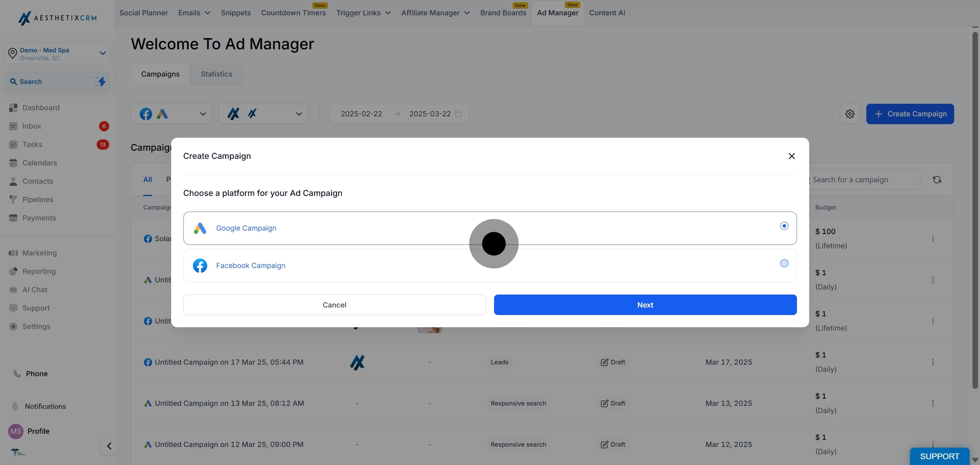
Task: Collapse the sidebar with the left arrow icon
Action: (109, 446)
